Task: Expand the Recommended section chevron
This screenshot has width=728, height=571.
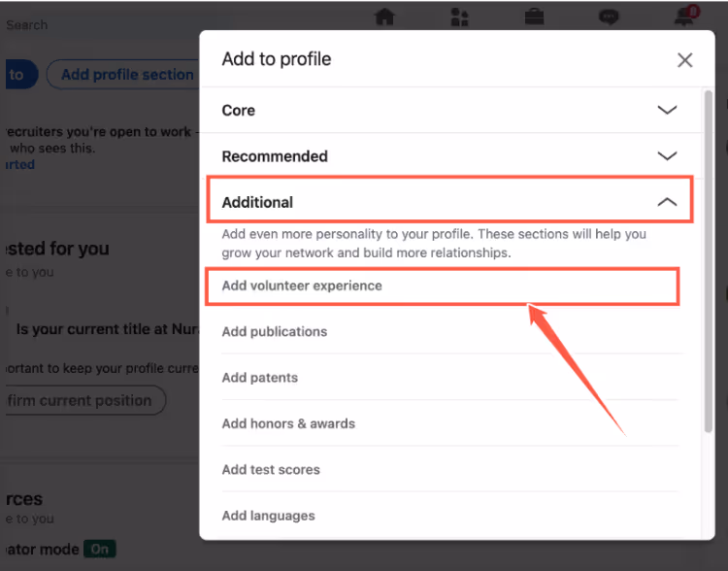Action: (x=667, y=155)
